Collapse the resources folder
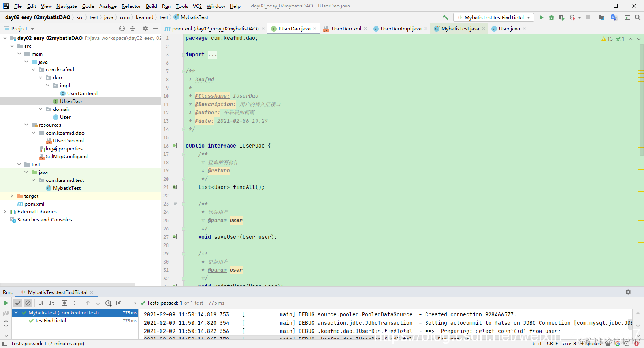 [x=26, y=125]
